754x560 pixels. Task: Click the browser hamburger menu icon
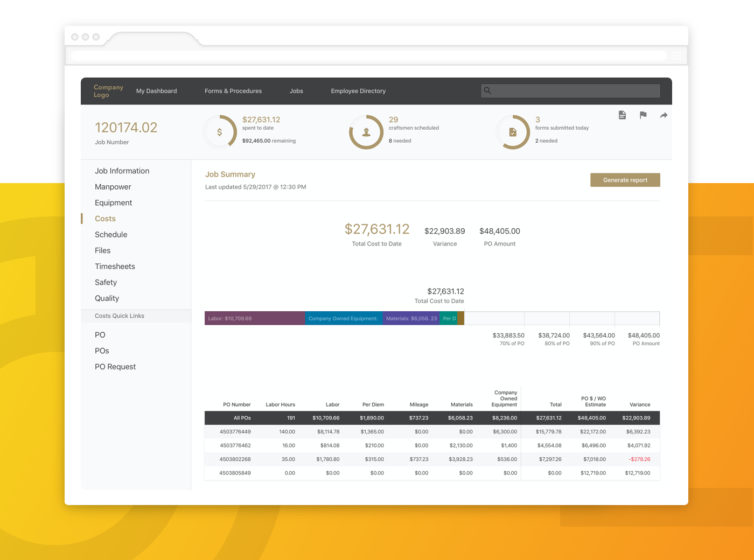[x=676, y=55]
